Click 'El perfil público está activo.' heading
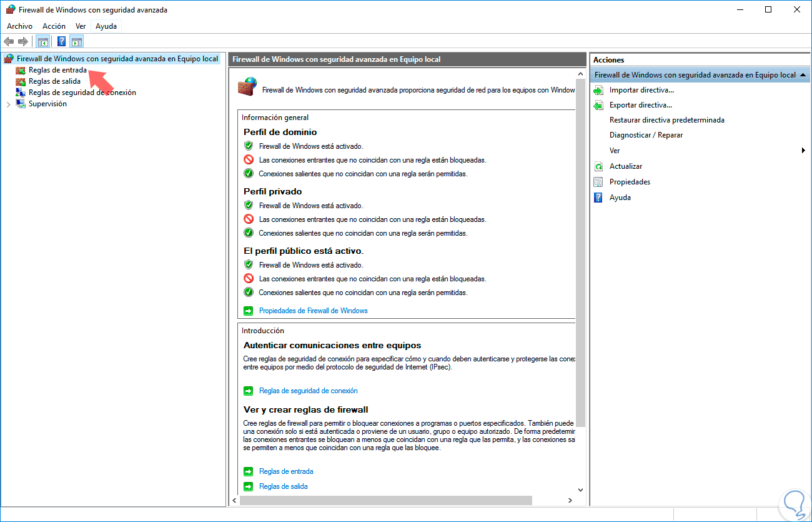This screenshot has width=812, height=522. point(304,251)
